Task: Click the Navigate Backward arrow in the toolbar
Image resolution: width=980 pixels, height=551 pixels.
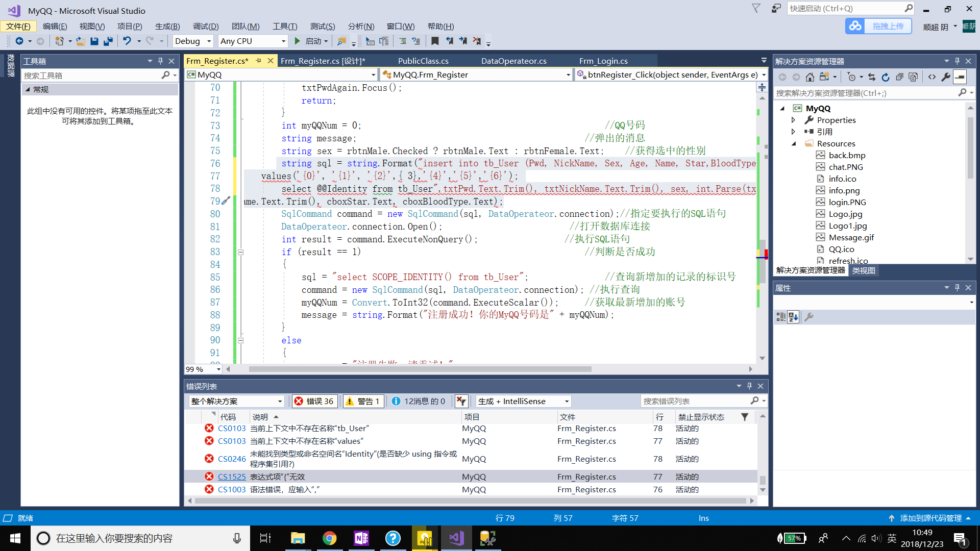Action: point(19,41)
